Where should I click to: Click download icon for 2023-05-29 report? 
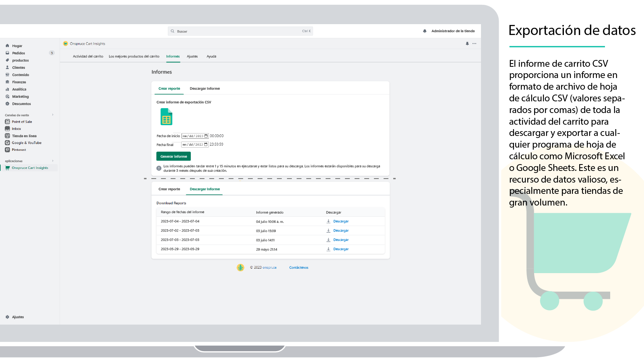pos(328,249)
